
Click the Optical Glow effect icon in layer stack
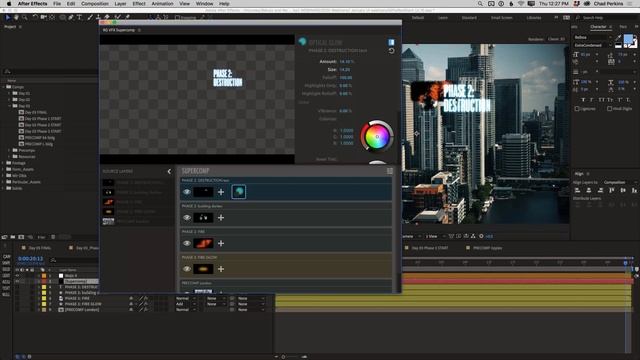point(239,192)
